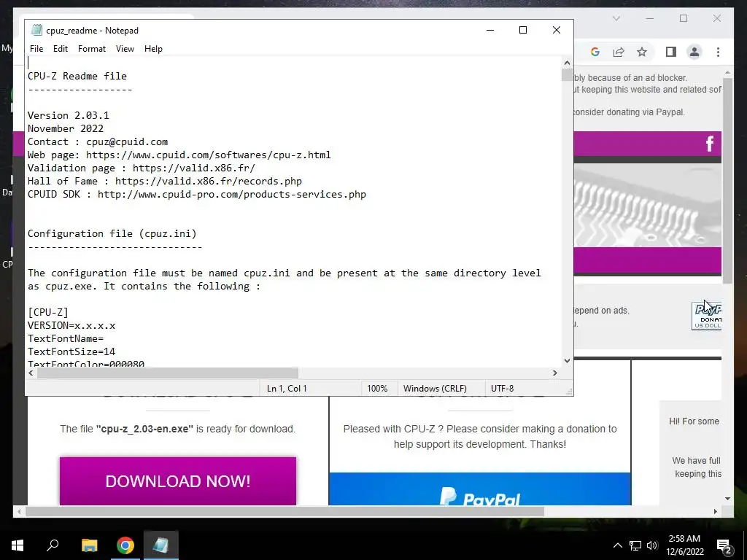Bookmark this page with the star icon
The height and width of the screenshot is (560, 747).
[x=642, y=52]
